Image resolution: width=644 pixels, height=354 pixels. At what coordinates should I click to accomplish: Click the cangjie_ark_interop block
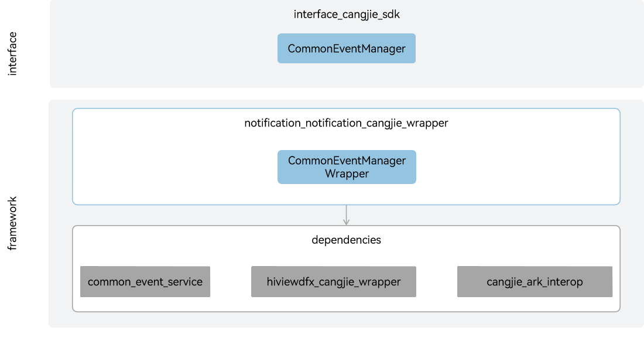[535, 282]
